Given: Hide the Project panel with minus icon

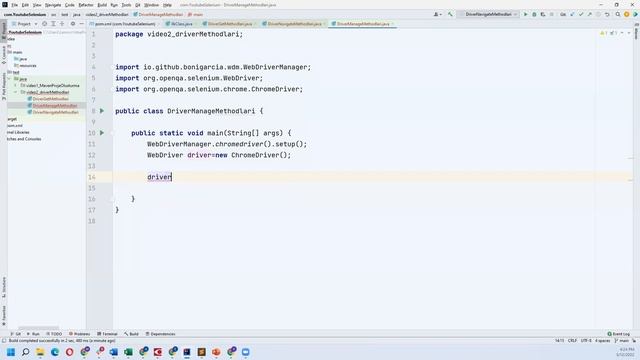Looking at the screenshot, I should point(81,24).
